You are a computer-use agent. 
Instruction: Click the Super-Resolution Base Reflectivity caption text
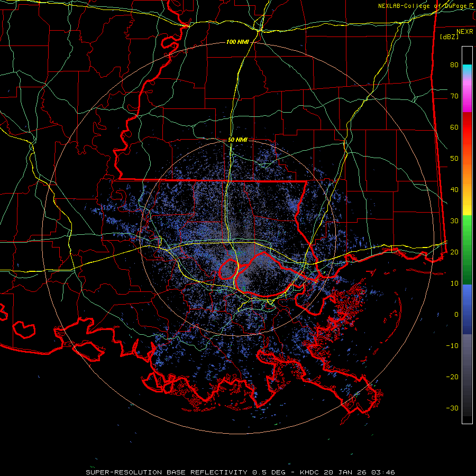pos(167,472)
